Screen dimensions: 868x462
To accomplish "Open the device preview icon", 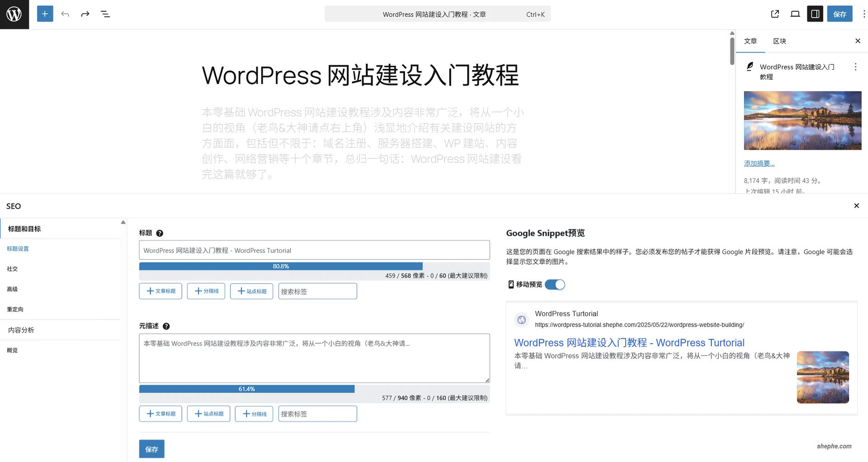I will pos(795,14).
